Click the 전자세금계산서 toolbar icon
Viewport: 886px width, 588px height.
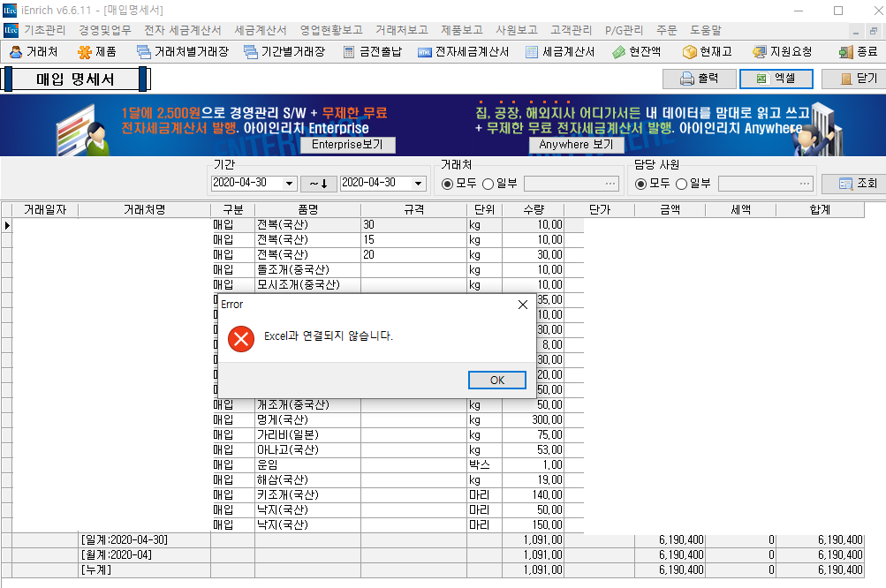click(425, 52)
